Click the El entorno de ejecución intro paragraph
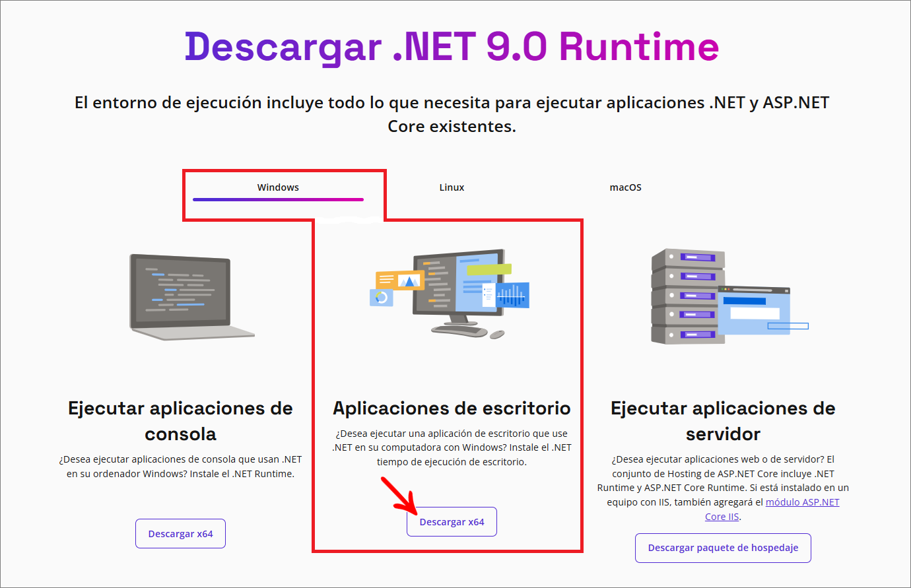911x588 pixels. click(452, 114)
